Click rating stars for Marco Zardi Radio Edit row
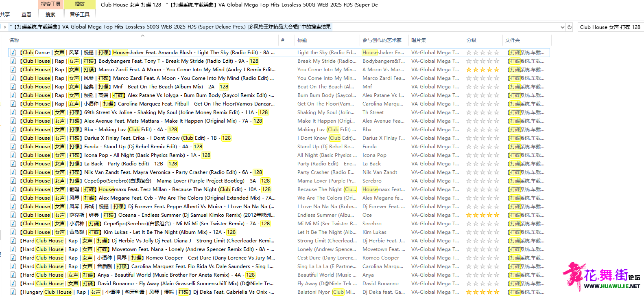Image resolution: width=644 pixels, height=297 pixels. coord(482,78)
